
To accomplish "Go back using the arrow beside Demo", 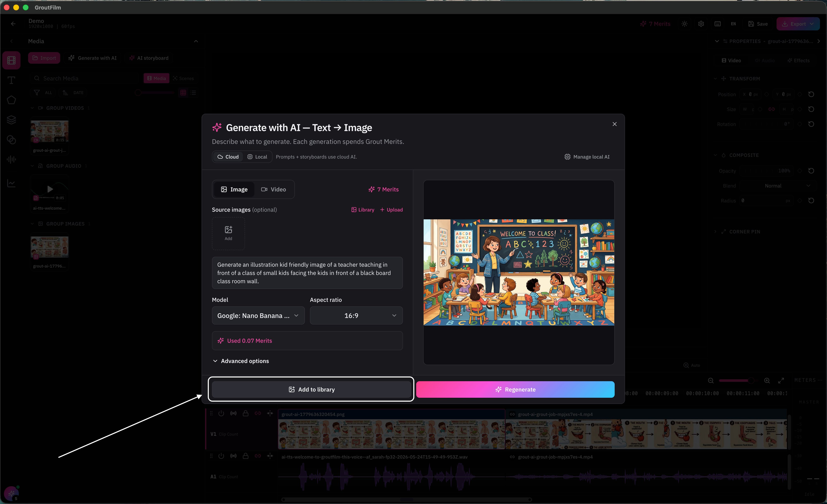I will 13,24.
